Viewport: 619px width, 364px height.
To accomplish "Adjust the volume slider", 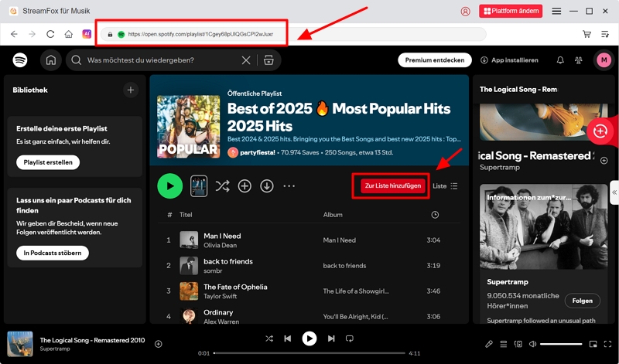I will pos(561,344).
